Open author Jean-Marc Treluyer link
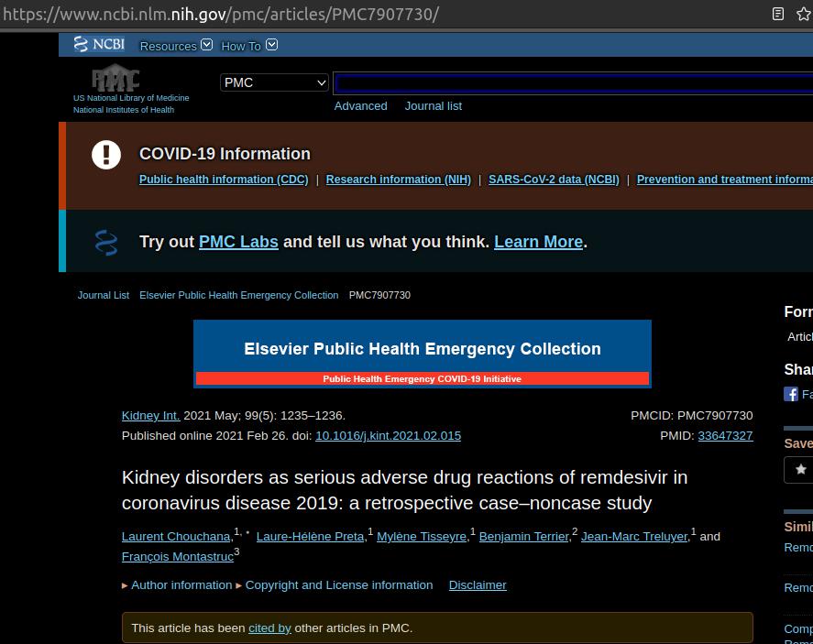 (634, 537)
